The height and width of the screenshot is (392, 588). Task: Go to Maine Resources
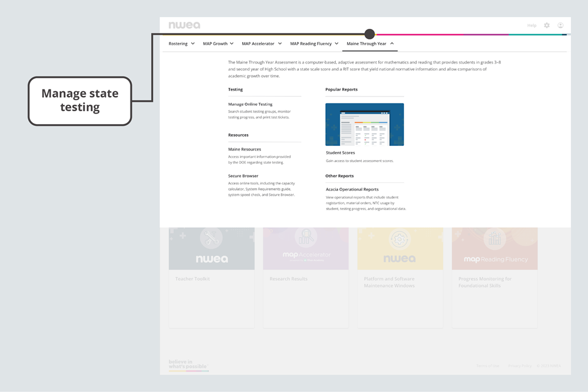click(x=245, y=150)
